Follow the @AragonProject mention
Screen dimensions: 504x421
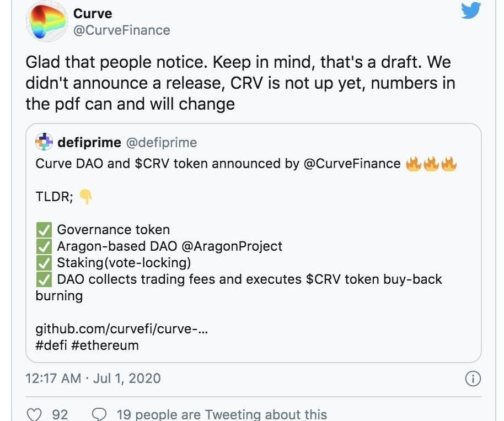[x=232, y=246]
